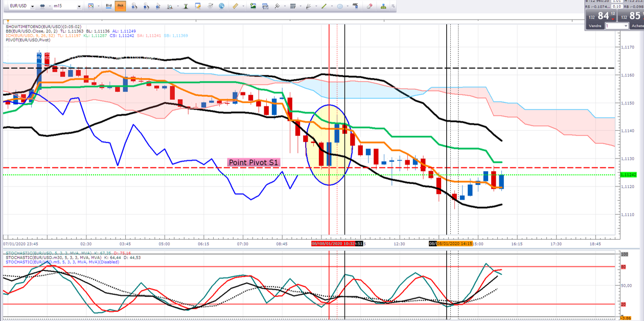Click the window with key icon
The image size is (644, 321).
click(x=198, y=6)
